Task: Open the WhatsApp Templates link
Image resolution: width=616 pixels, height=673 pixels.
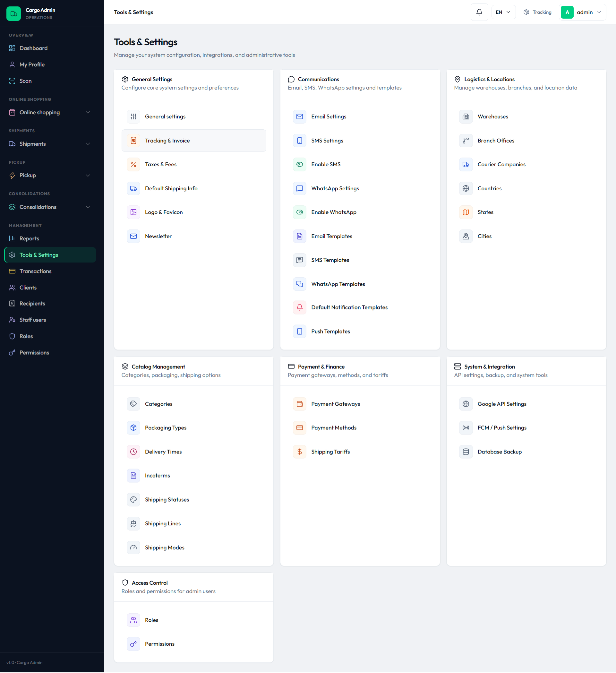Action: coord(360,284)
